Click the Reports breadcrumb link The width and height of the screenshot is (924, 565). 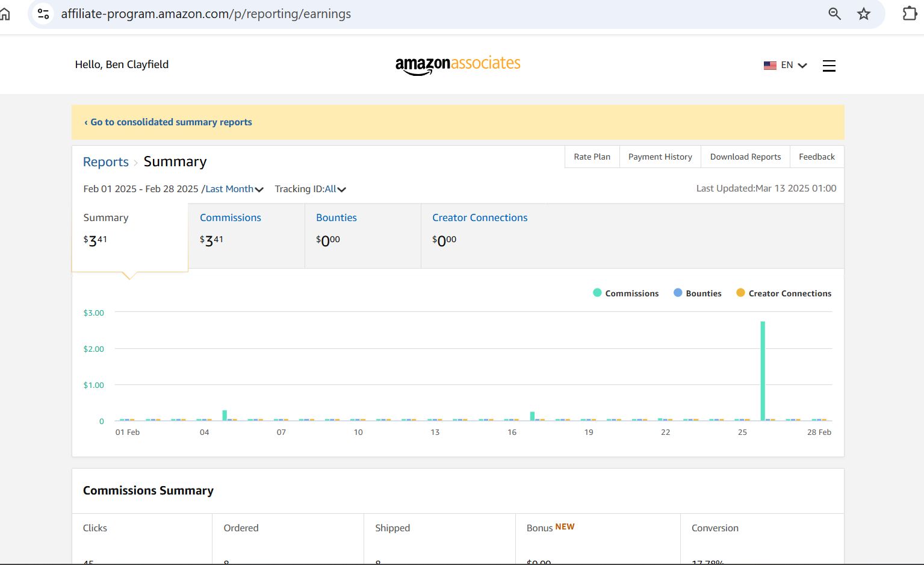point(106,162)
